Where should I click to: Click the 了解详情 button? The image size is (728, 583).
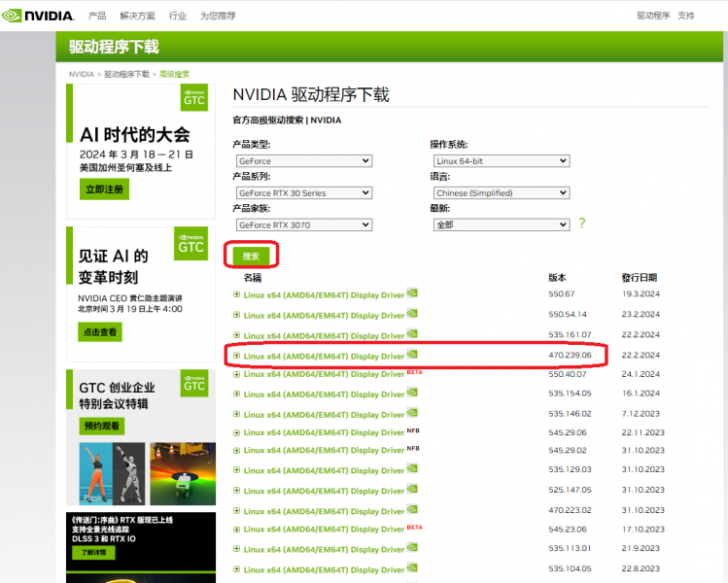pos(93,552)
